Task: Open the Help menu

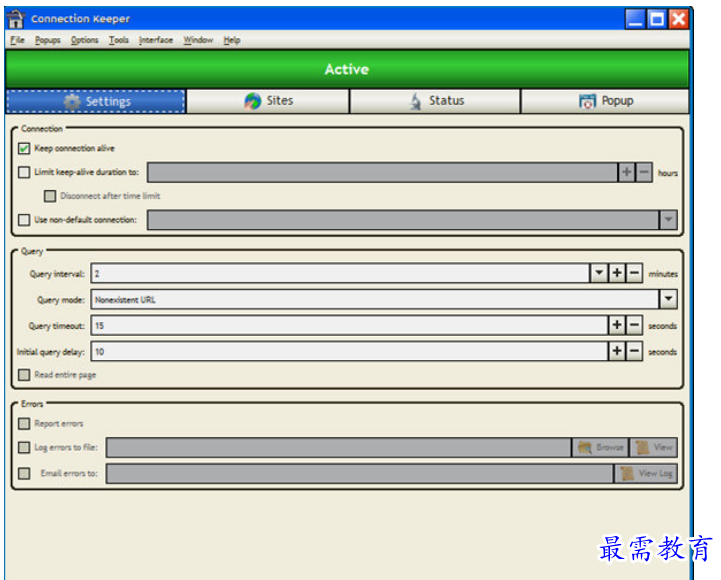Action: click(x=232, y=40)
